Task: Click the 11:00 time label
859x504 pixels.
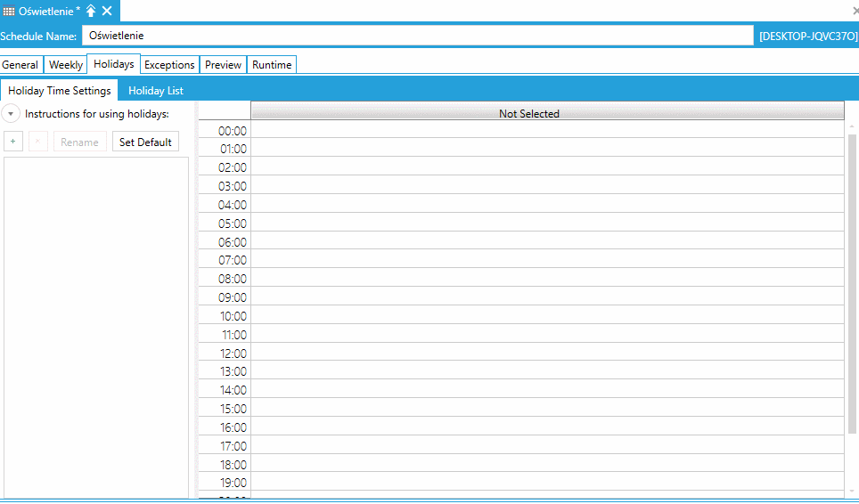Action: pyautogui.click(x=234, y=334)
